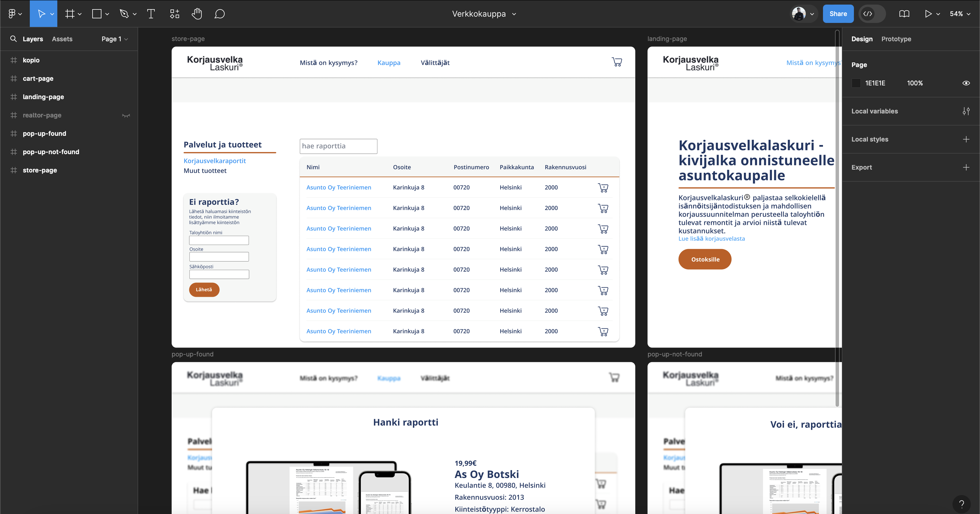Click Muut tuotteet sidebar item
The height and width of the screenshot is (514, 980).
(x=205, y=171)
